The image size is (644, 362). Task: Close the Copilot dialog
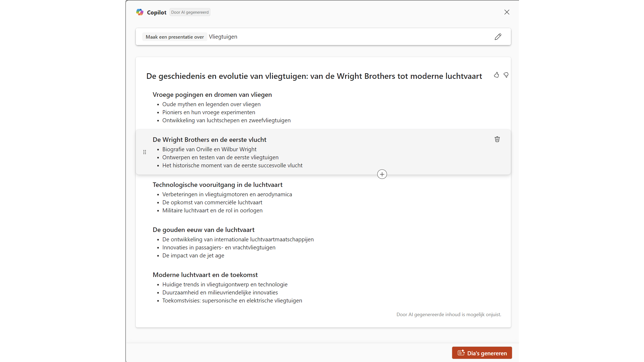[x=507, y=12]
